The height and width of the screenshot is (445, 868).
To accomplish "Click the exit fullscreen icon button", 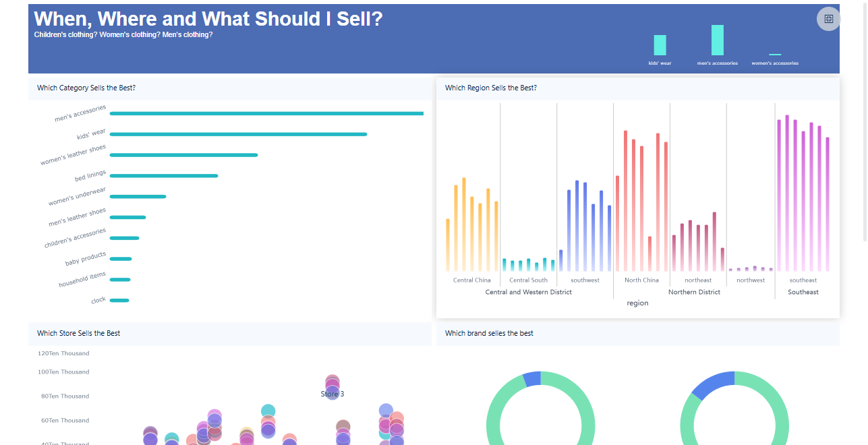I will coord(828,19).
